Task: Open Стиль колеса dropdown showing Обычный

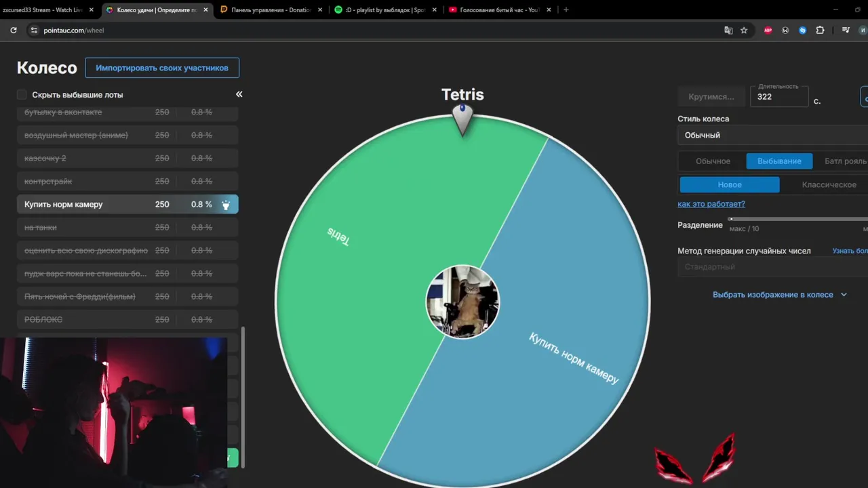Action: click(772, 135)
